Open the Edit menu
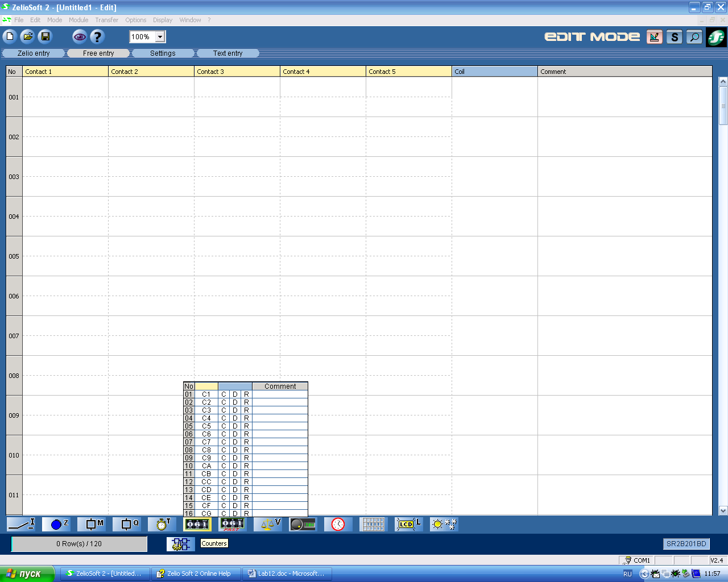728x582 pixels. [x=35, y=20]
